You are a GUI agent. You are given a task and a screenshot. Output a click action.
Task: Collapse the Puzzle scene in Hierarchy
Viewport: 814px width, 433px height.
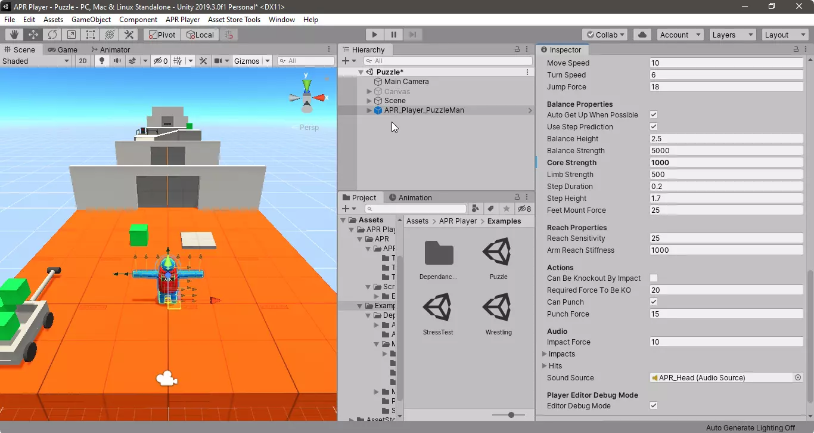coord(361,72)
